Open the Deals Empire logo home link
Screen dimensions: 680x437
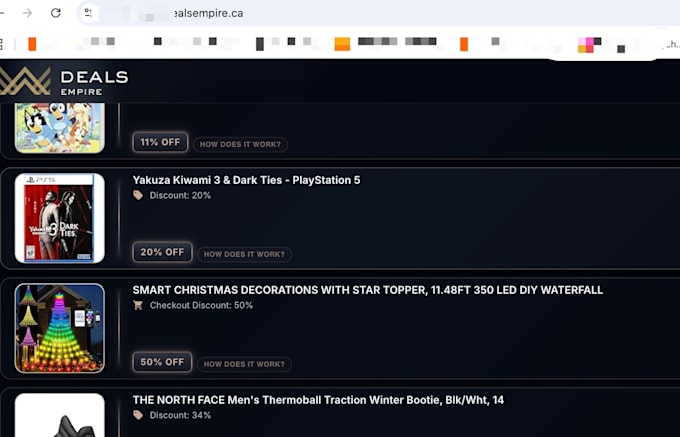(64, 81)
